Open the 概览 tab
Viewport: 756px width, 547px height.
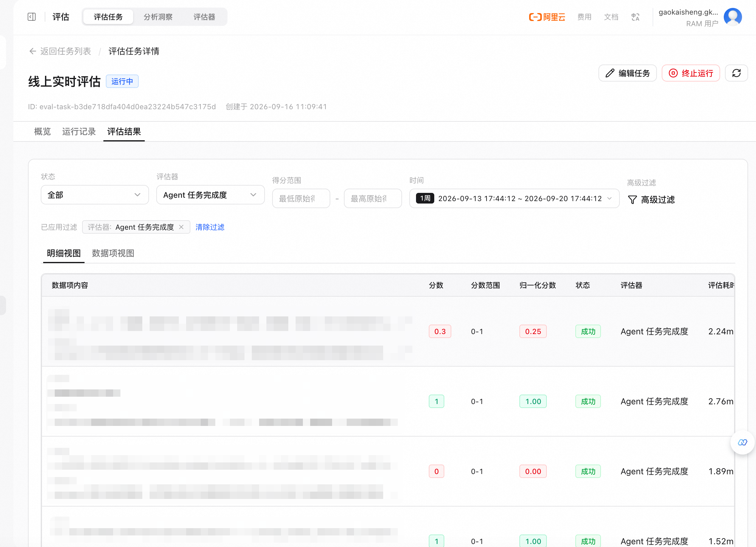click(42, 131)
